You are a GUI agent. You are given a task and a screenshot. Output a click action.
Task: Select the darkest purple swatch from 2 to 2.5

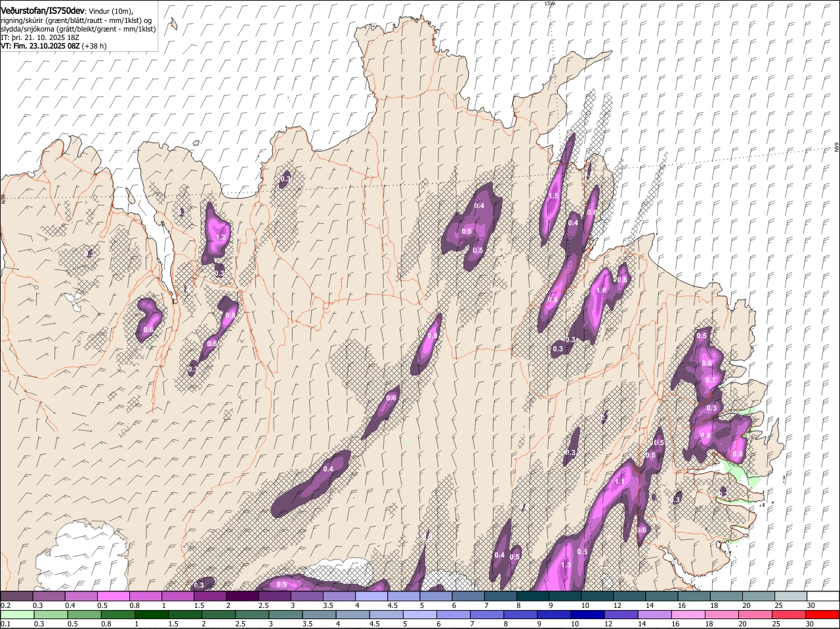pyautogui.click(x=242, y=596)
